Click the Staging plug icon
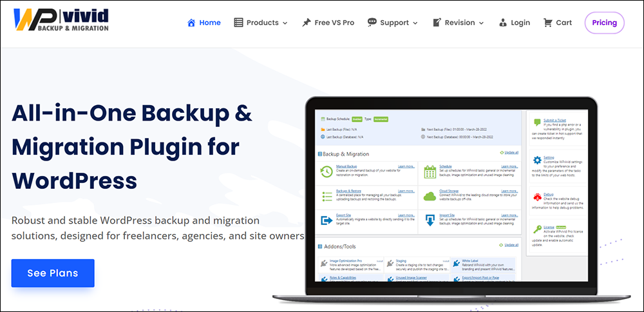 point(391,263)
